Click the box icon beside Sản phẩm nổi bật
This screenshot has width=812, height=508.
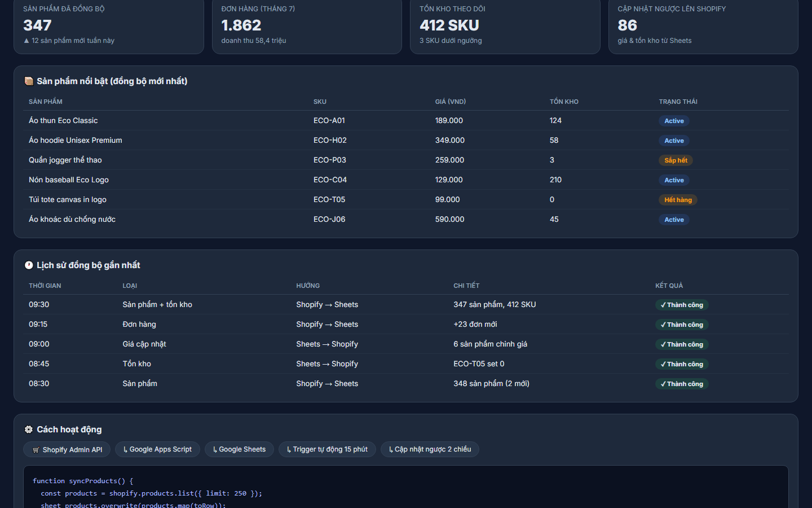click(29, 81)
